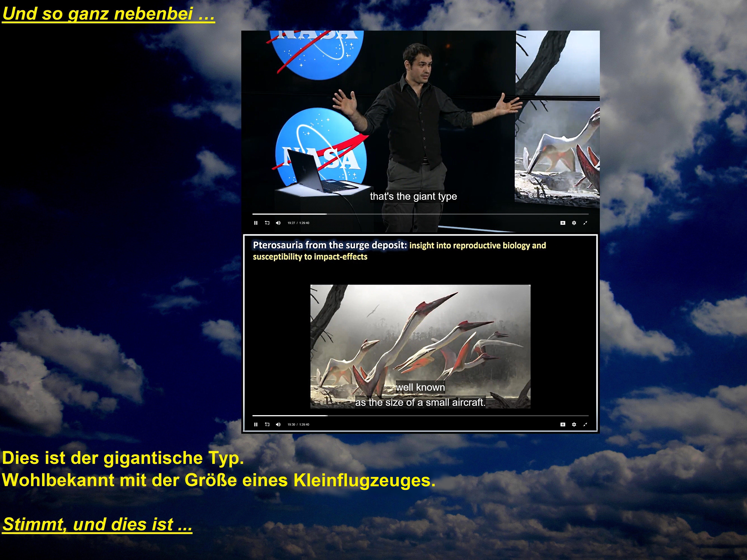Exit fullscreen in the upper video player

(585, 223)
